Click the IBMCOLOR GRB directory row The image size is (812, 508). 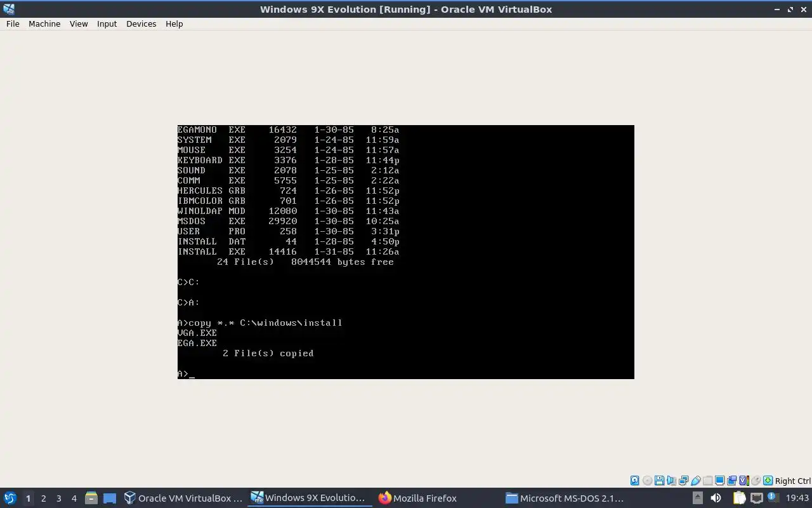pos(288,201)
